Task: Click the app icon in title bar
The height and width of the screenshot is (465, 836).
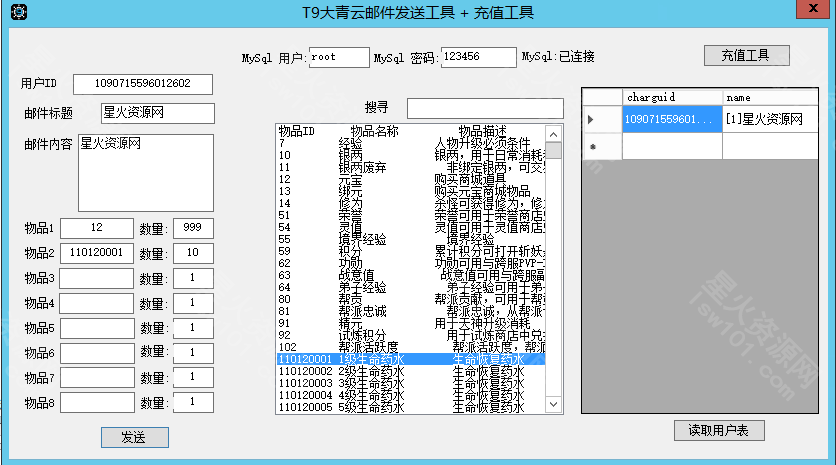Action: (19, 12)
